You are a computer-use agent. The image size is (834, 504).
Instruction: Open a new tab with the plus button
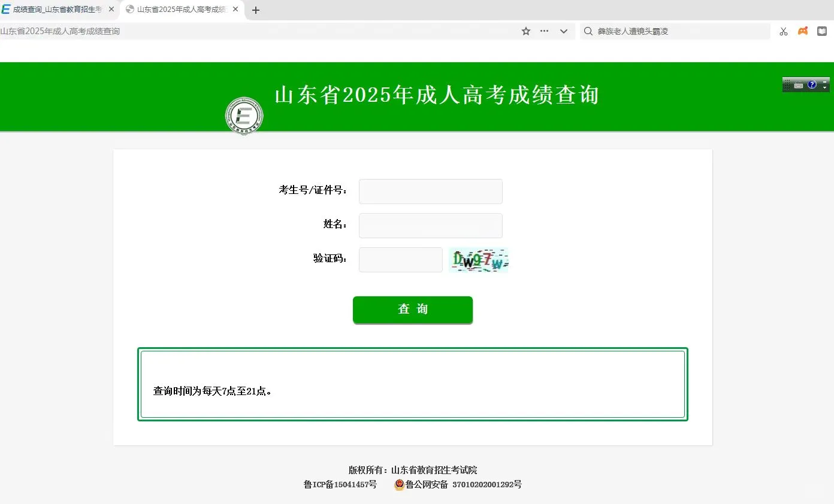(x=256, y=10)
